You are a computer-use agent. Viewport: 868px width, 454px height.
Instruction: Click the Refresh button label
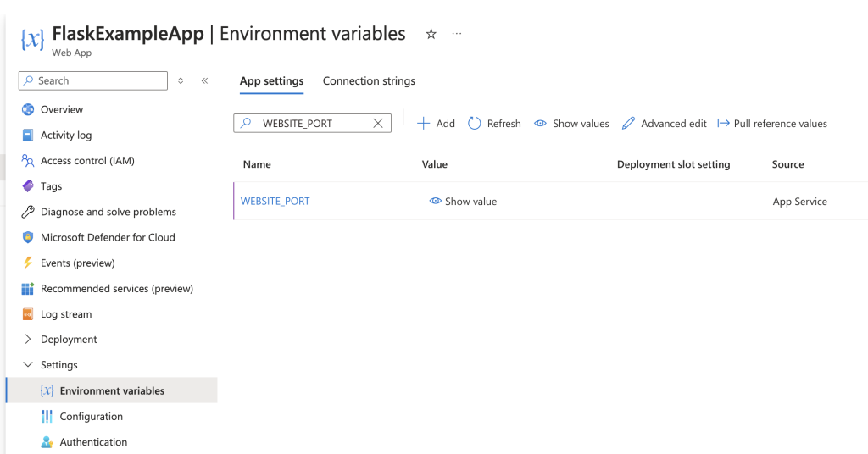pyautogui.click(x=504, y=124)
